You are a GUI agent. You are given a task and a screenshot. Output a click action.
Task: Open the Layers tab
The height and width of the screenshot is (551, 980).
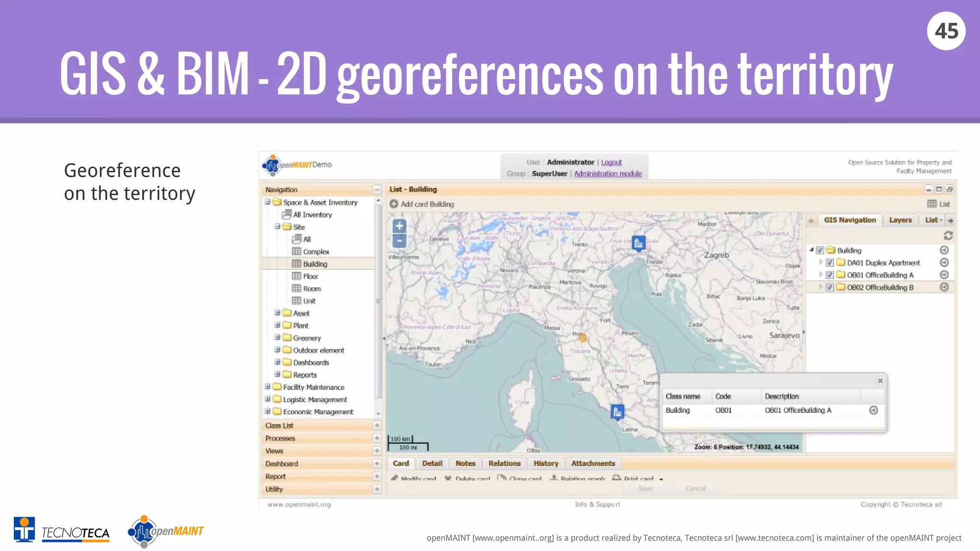point(901,220)
